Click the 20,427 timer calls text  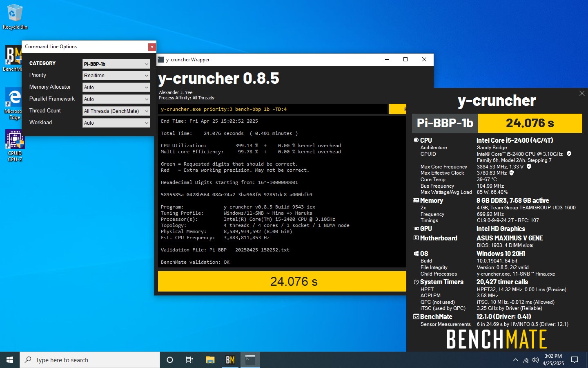[502, 282]
